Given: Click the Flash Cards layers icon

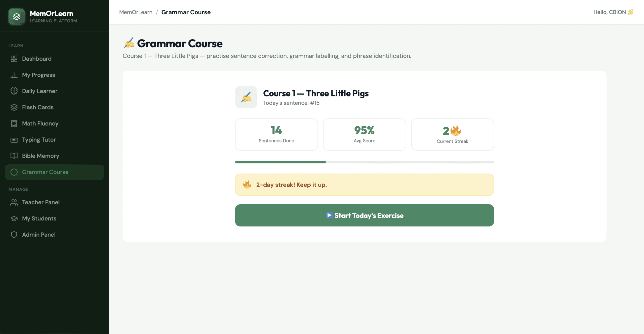Looking at the screenshot, I should 14,107.
